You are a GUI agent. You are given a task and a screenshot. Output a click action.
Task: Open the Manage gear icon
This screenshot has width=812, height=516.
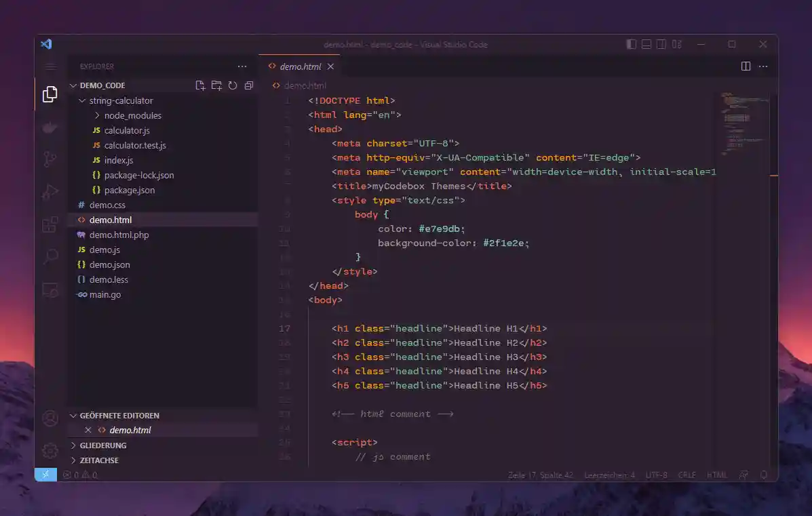point(50,450)
